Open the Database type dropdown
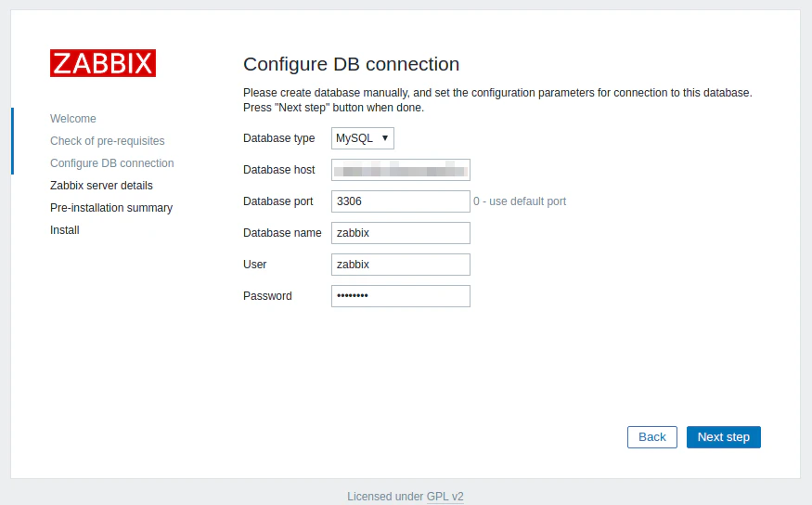The height and width of the screenshot is (505, 812). coord(363,138)
